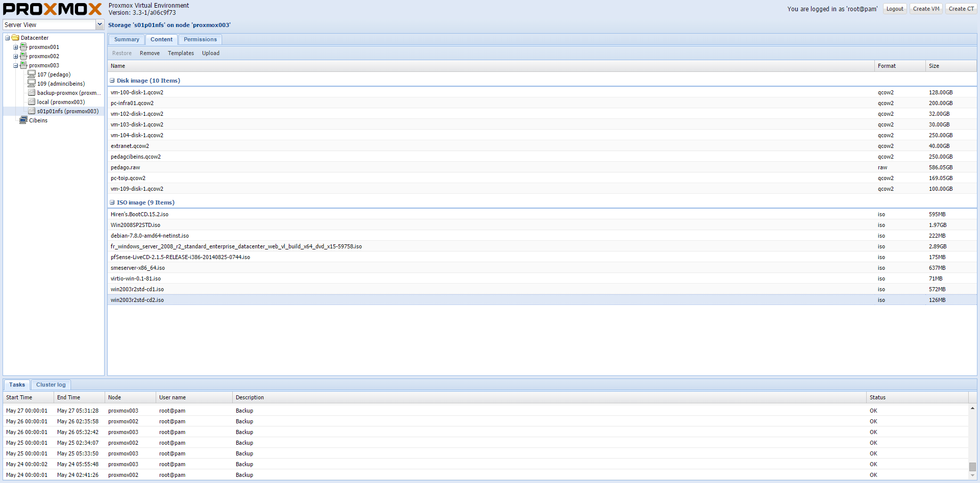Collapse the Disk image group
980x483 pixels.
coord(112,81)
